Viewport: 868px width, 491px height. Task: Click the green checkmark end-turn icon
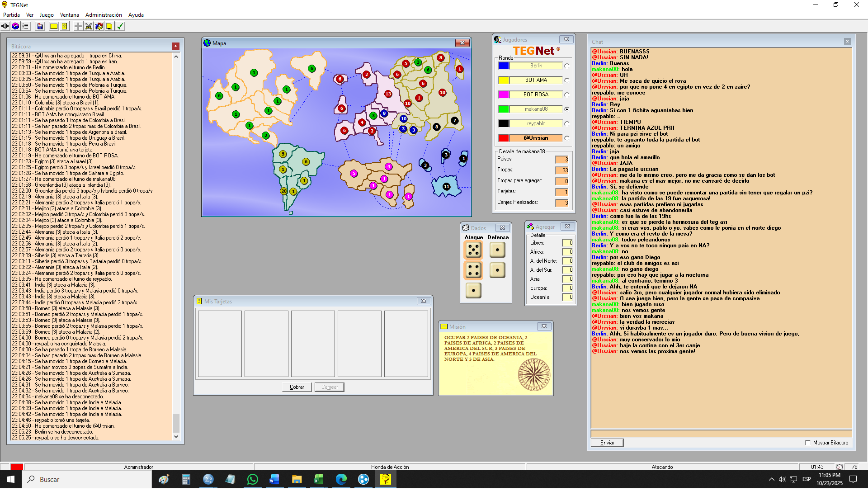click(x=120, y=26)
